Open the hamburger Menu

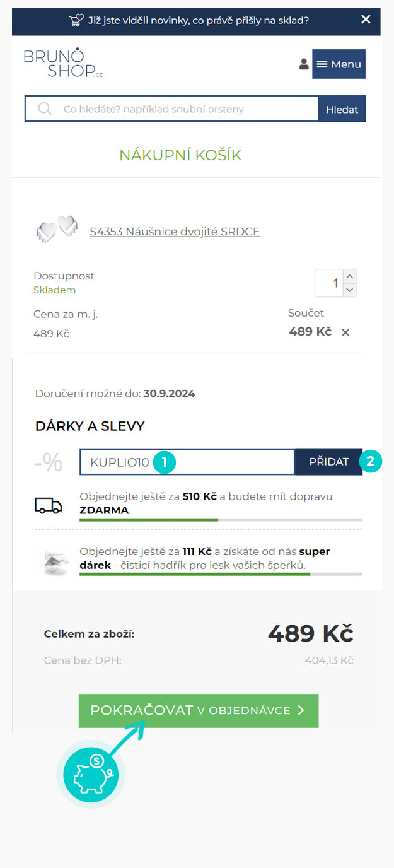tap(339, 64)
